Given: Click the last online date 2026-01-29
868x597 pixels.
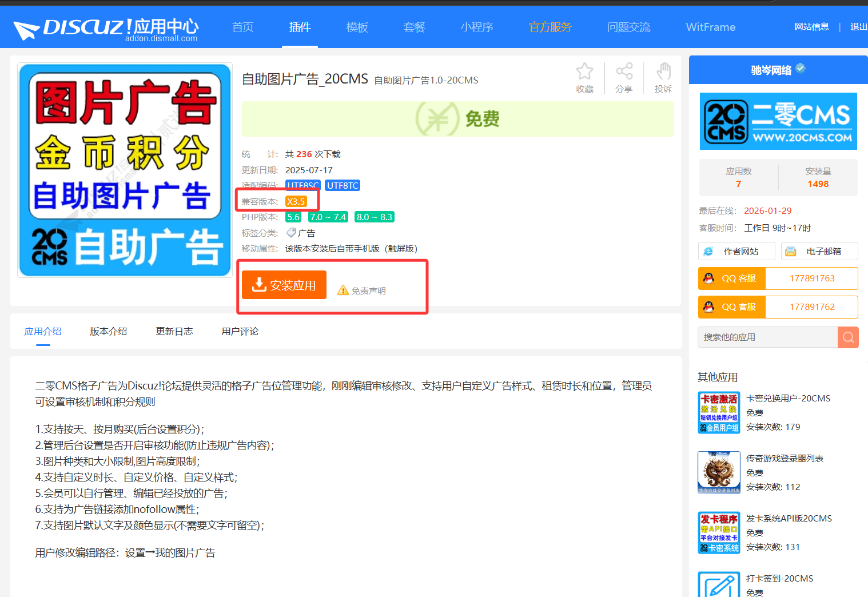Looking at the screenshot, I should coord(768,211).
